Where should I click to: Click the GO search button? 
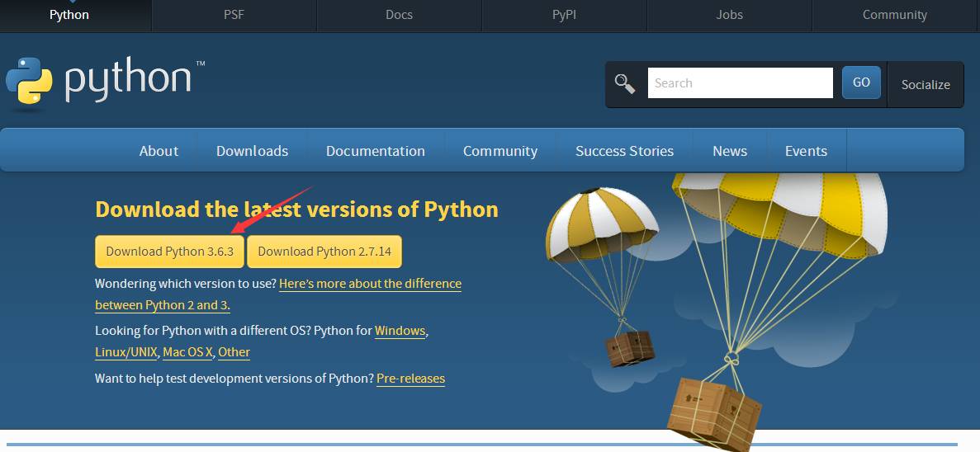click(x=861, y=82)
